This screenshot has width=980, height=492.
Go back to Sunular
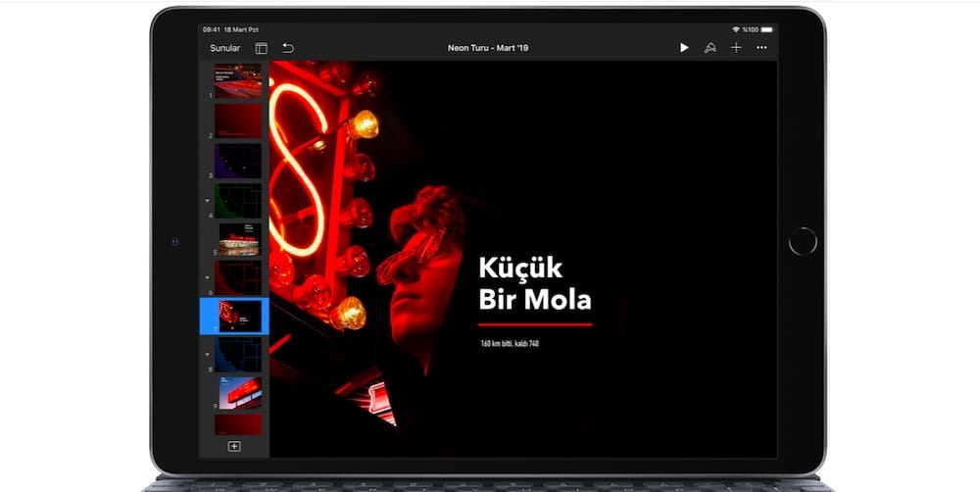pos(224,48)
